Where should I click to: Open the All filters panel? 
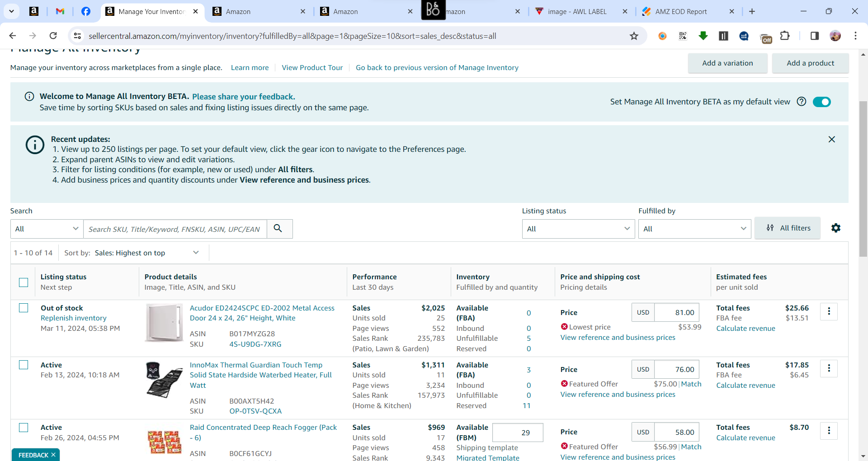point(788,228)
